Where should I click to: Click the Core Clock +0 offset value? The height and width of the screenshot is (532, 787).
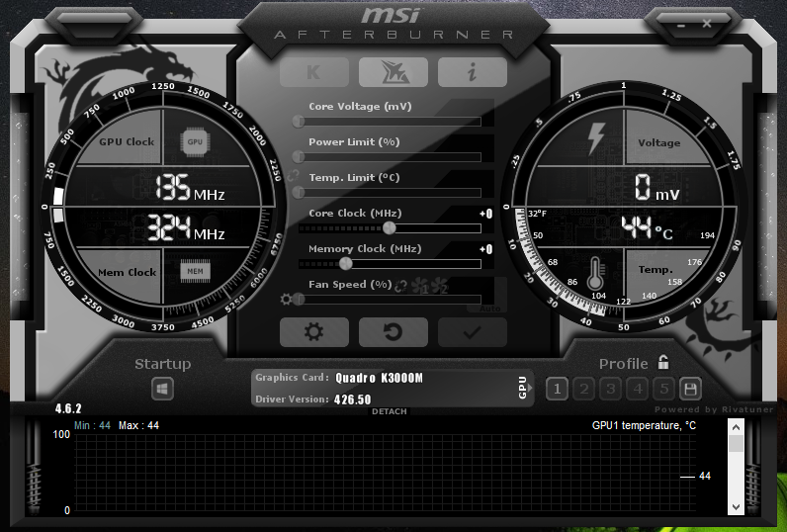point(485,214)
